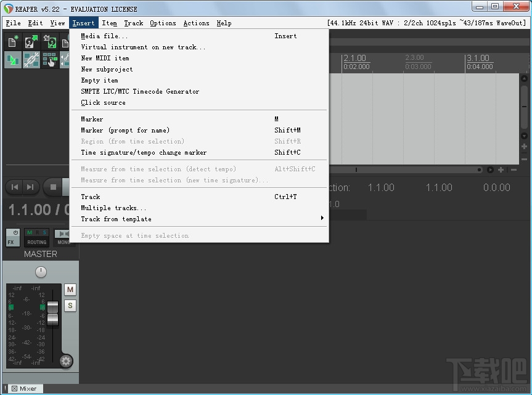Insert new Track Ctrl+T entry
532x395 pixels.
[199, 197]
